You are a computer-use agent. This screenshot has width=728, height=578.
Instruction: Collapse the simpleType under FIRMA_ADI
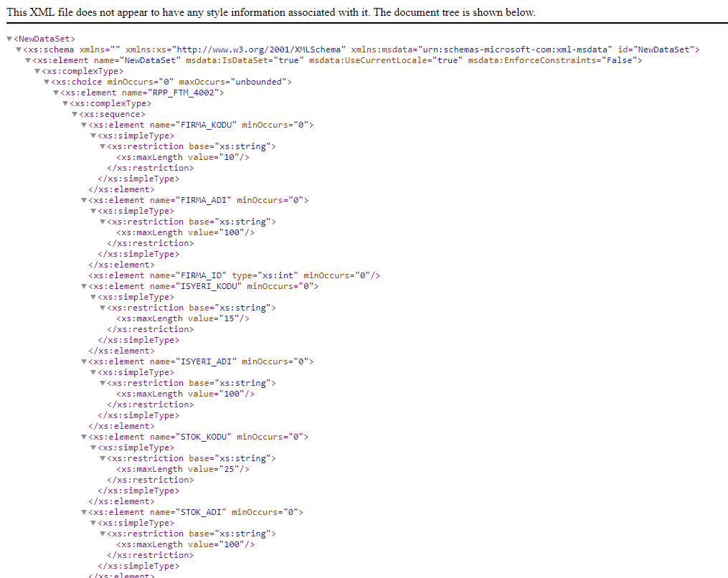pos(93,211)
